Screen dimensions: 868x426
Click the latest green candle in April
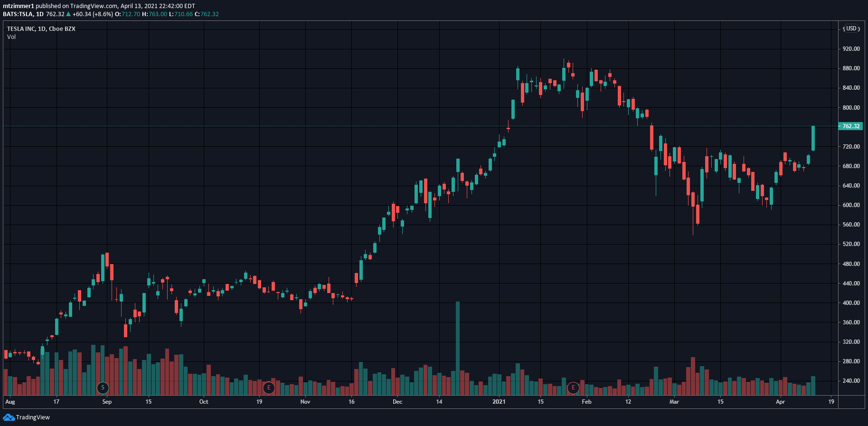(x=813, y=138)
